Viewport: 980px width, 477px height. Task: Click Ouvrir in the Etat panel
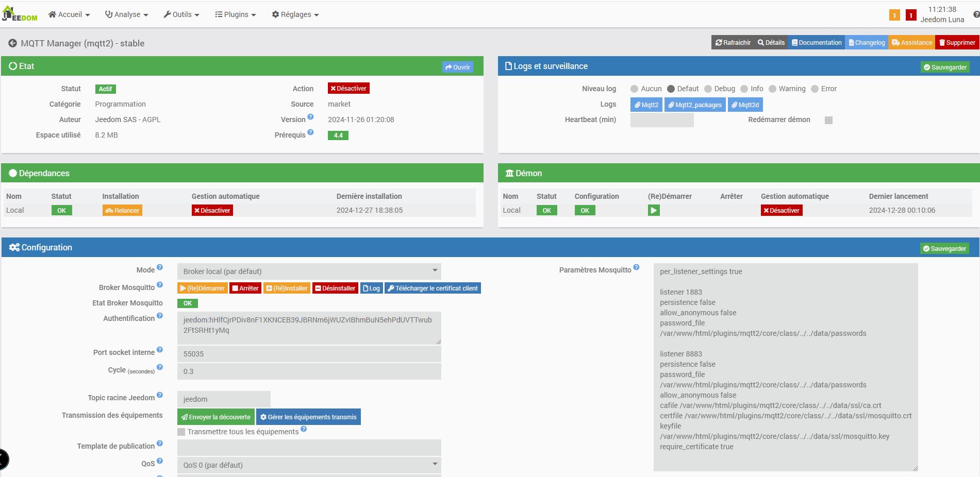pyautogui.click(x=458, y=67)
